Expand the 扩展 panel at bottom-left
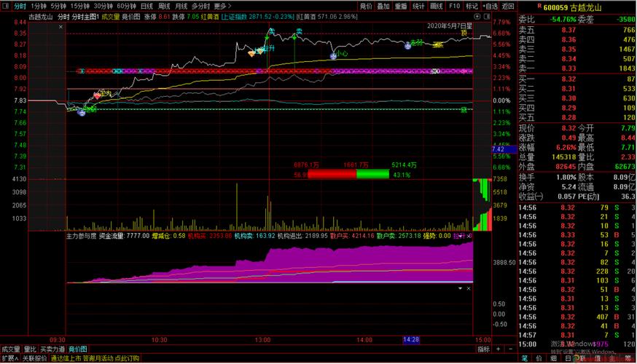 coord(9,358)
